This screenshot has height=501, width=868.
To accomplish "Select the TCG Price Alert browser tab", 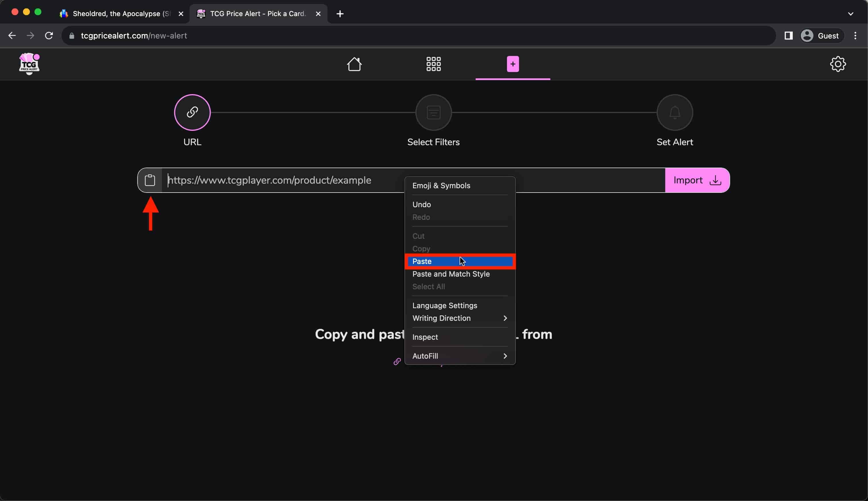I will coord(258,14).
